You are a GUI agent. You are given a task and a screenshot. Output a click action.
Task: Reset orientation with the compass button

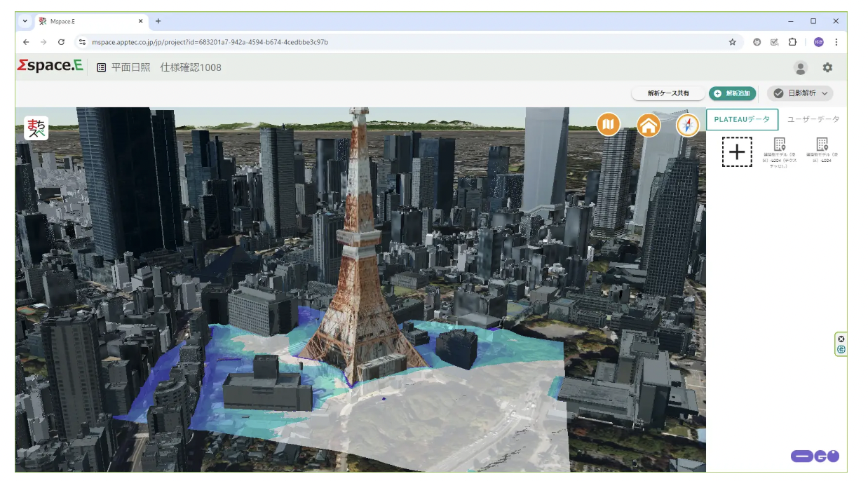pyautogui.click(x=689, y=126)
